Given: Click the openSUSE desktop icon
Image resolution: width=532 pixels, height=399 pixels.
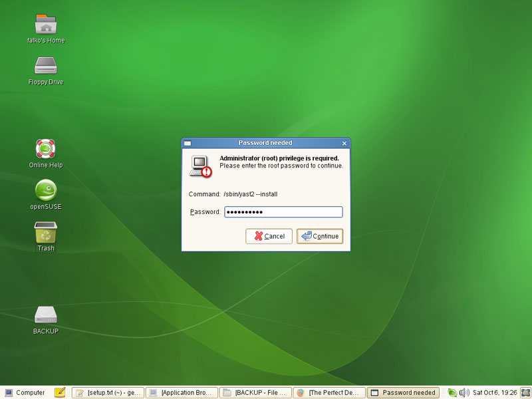Looking at the screenshot, I should (46, 190).
